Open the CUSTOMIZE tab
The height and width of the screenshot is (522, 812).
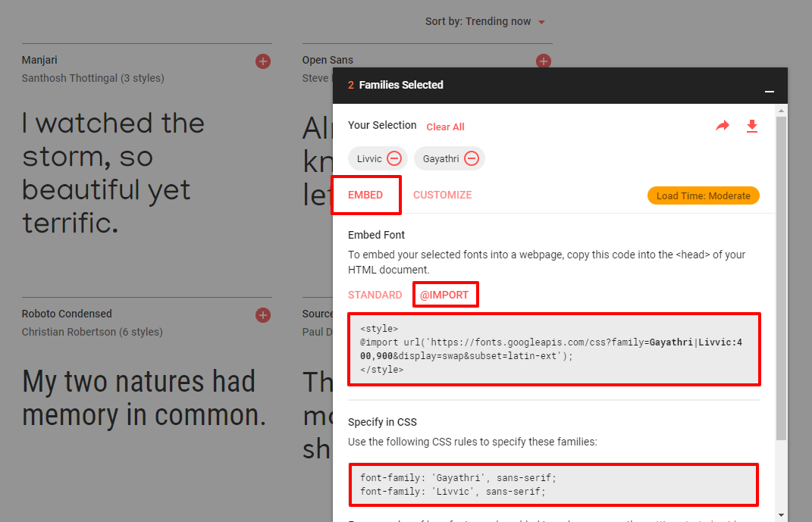coord(442,195)
